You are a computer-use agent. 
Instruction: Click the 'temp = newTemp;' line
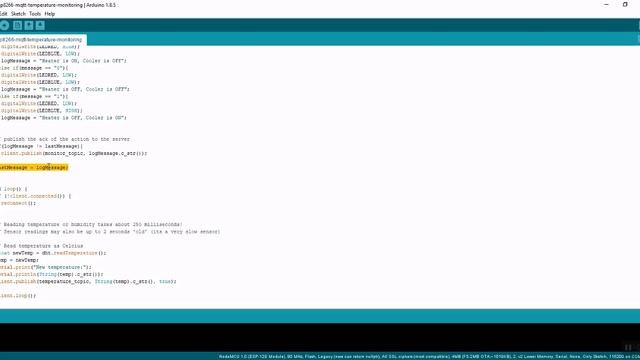pyautogui.click(x=20, y=260)
